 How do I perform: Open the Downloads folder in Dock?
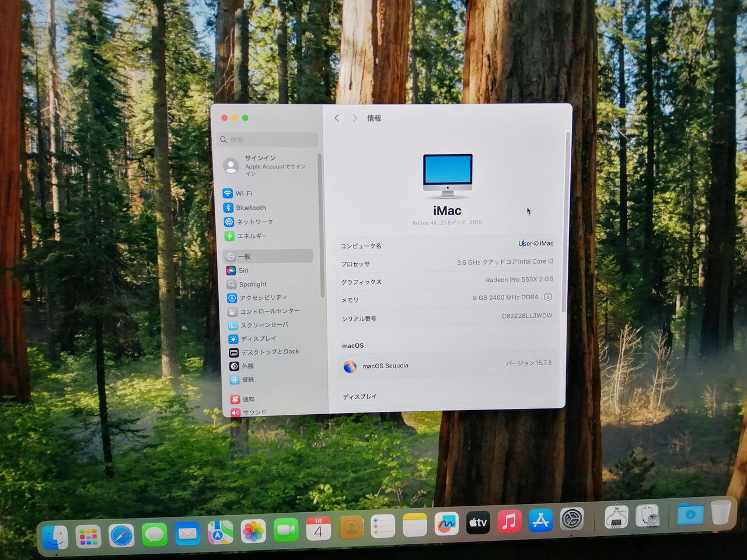coord(690,514)
